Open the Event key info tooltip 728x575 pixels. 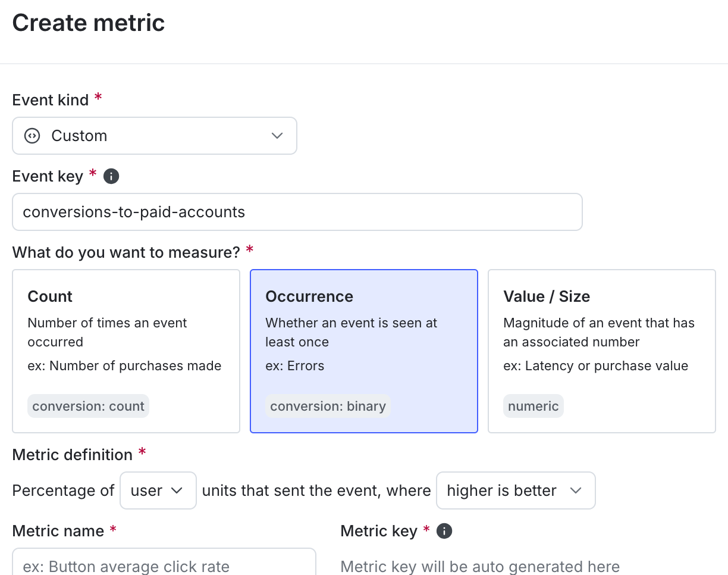click(111, 176)
